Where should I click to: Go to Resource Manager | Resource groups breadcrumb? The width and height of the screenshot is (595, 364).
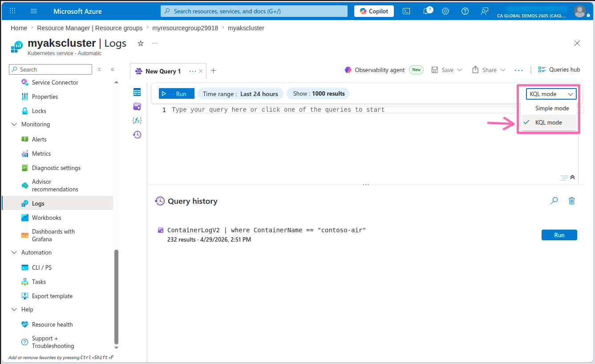(90, 28)
